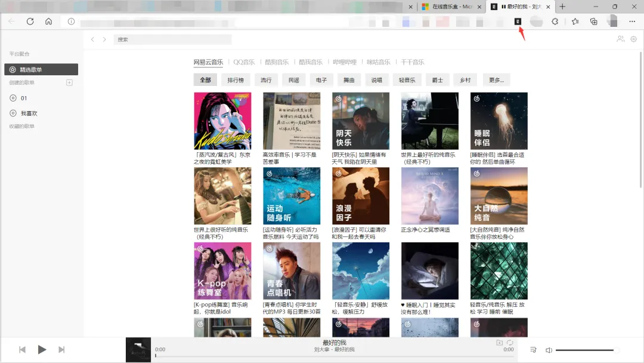Navigate forward inside the music app
Image resolution: width=644 pixels, height=363 pixels.
pos(104,39)
